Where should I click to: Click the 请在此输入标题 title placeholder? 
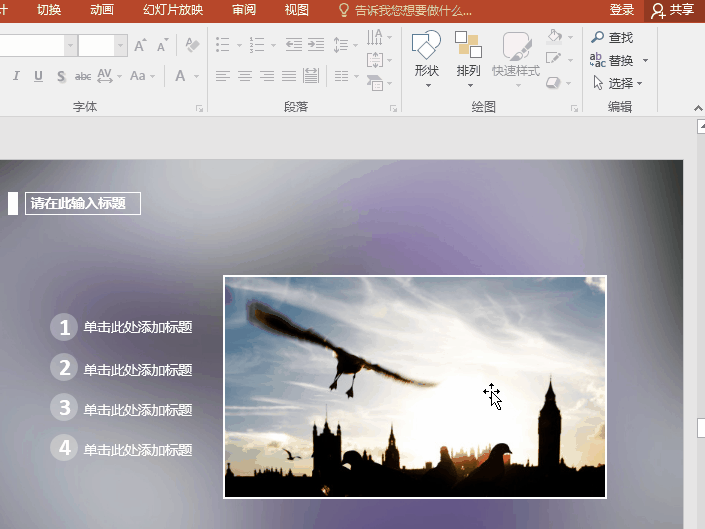(83, 204)
